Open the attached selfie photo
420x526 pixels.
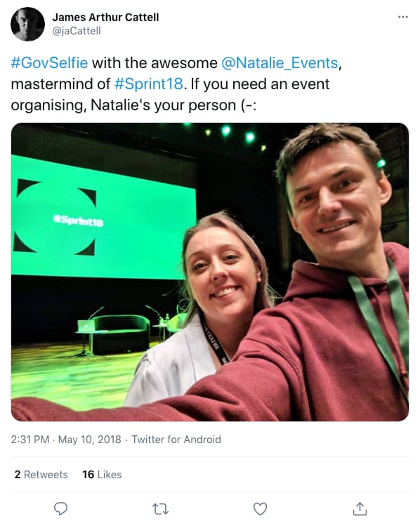pos(210,272)
